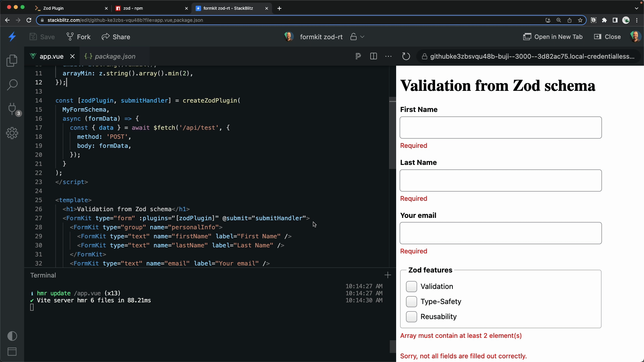The height and width of the screenshot is (362, 644).
Task: Open a new browser tab
Action: 279,8
